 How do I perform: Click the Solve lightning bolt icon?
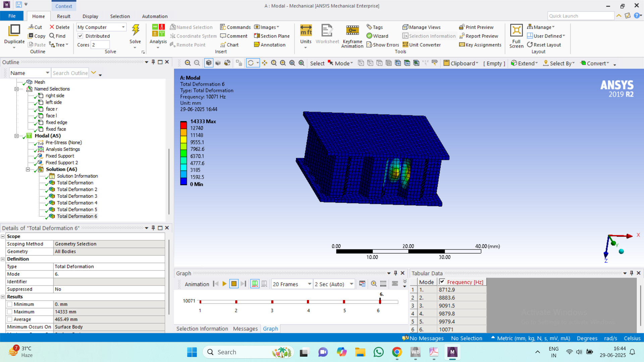(136, 30)
